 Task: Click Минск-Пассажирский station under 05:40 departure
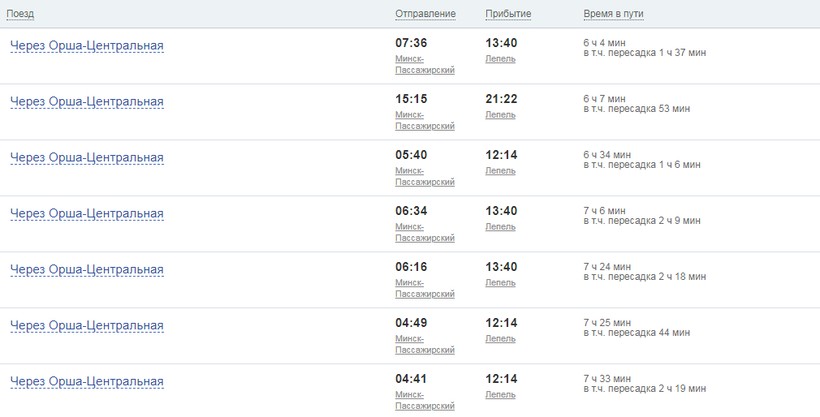point(425,177)
